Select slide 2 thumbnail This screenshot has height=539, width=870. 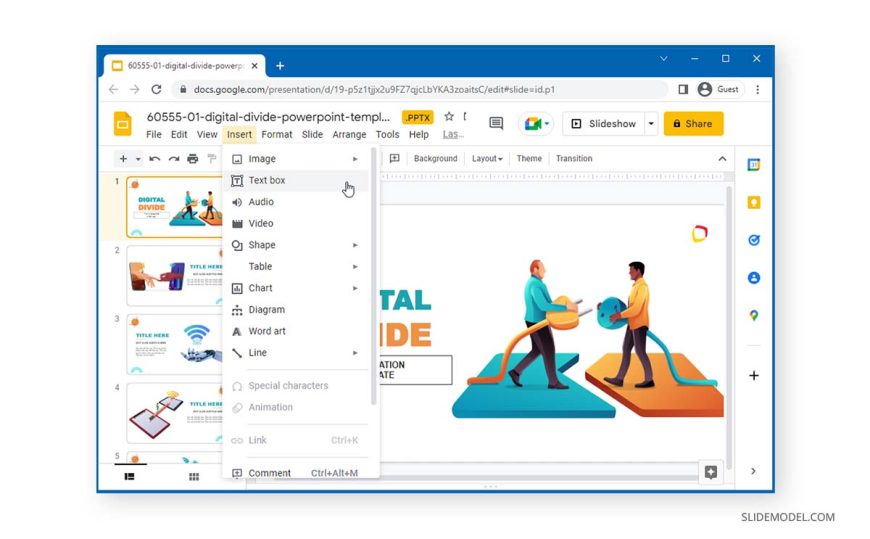click(x=175, y=276)
